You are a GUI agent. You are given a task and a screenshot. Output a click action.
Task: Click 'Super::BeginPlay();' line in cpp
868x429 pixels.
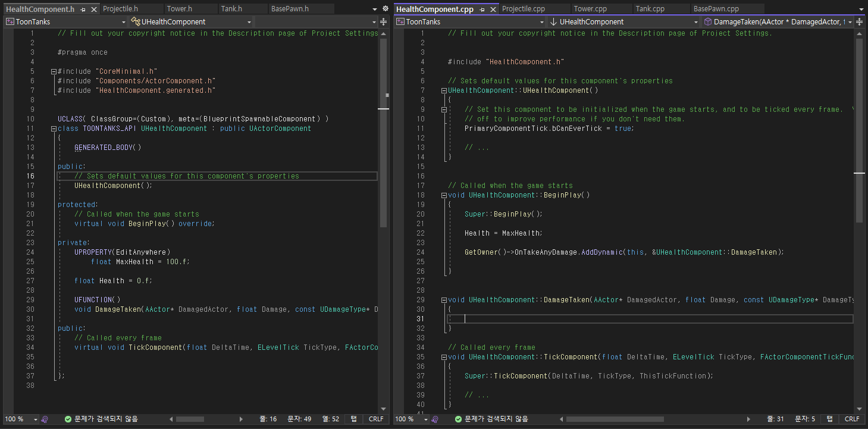tap(503, 214)
